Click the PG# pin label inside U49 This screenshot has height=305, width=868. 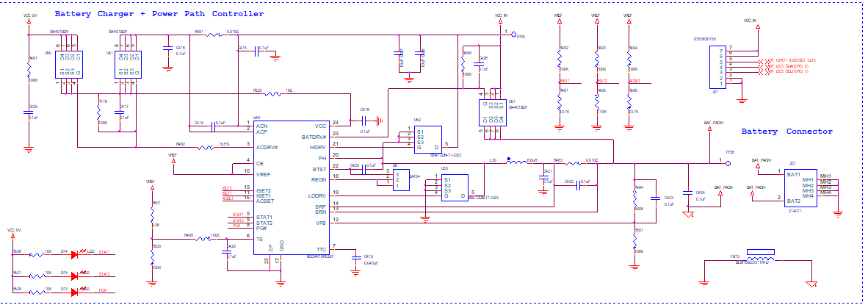(262, 228)
